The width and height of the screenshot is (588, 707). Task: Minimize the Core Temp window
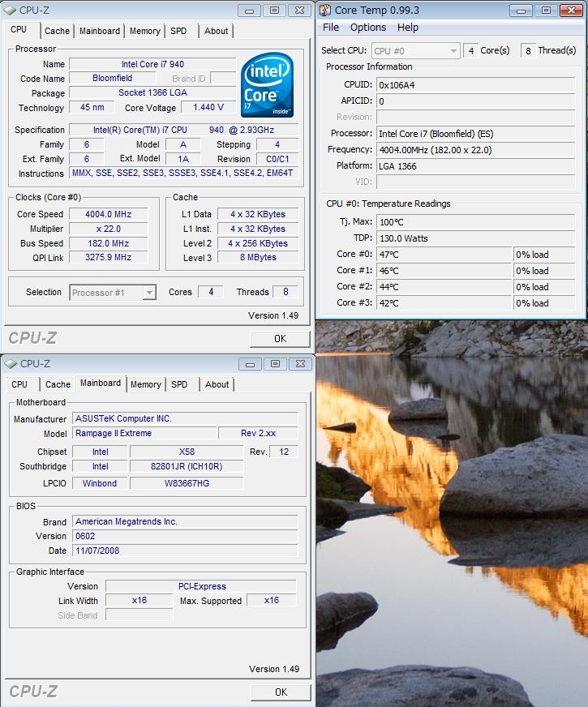coord(521,10)
